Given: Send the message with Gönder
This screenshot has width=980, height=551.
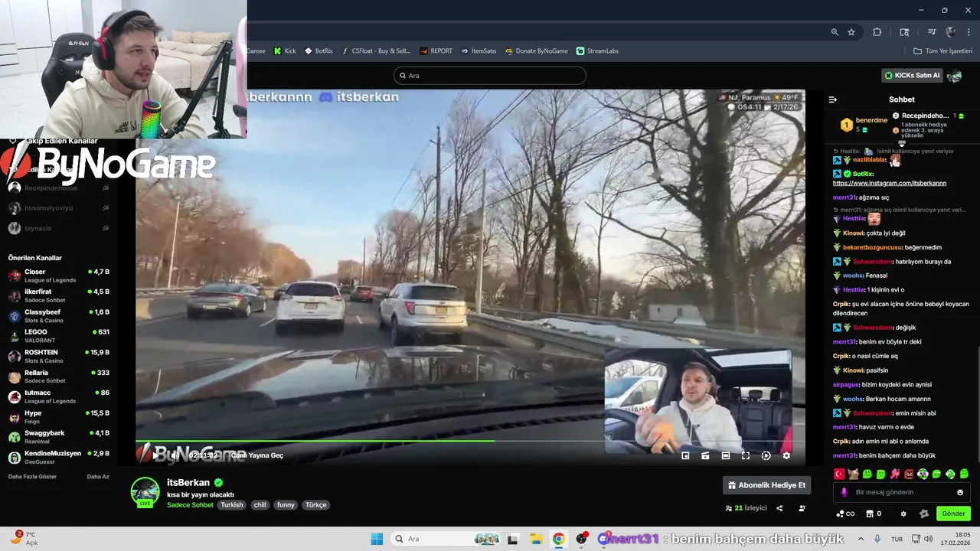Looking at the screenshot, I should pos(953,514).
